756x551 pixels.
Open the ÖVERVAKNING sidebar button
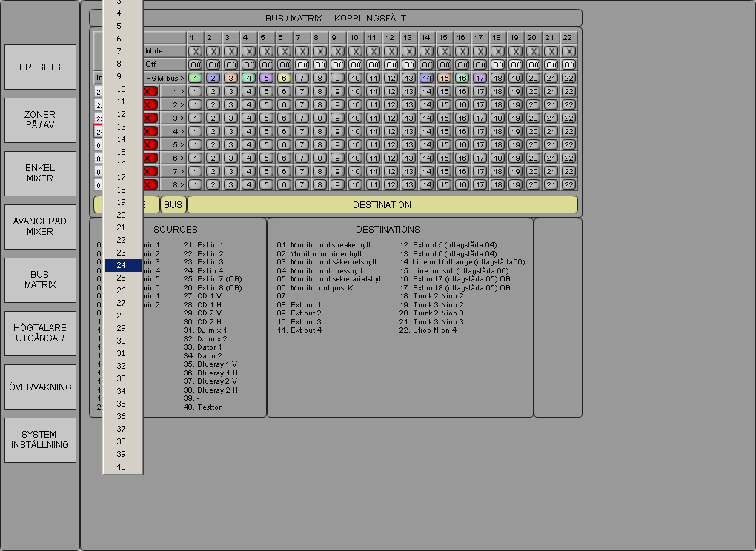[40, 387]
